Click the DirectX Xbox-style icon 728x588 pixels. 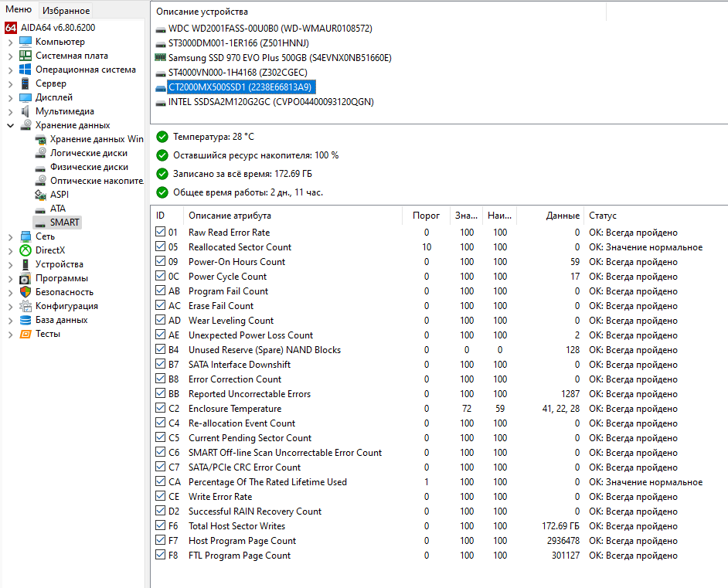[x=26, y=250]
